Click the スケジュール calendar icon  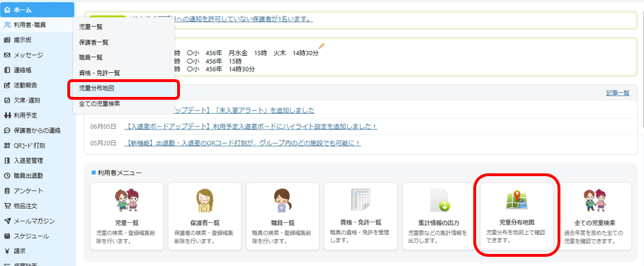(x=7, y=236)
